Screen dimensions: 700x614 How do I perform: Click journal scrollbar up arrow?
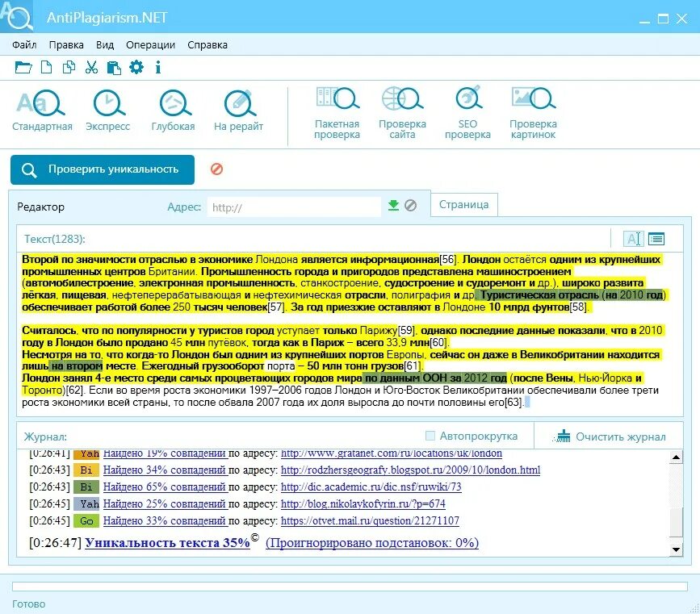pyautogui.click(x=676, y=457)
